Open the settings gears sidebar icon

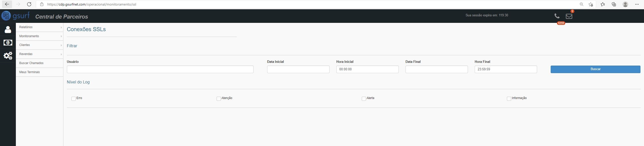8,56
